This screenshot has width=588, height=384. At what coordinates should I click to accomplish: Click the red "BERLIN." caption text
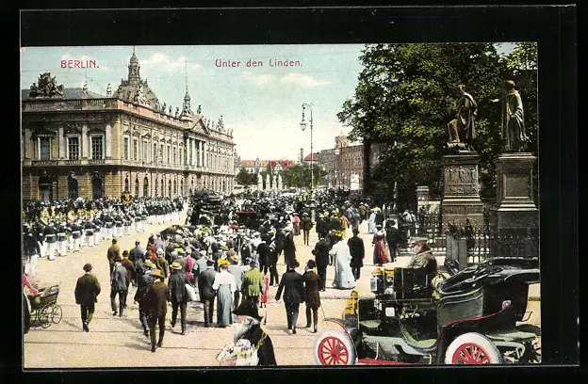click(x=79, y=64)
